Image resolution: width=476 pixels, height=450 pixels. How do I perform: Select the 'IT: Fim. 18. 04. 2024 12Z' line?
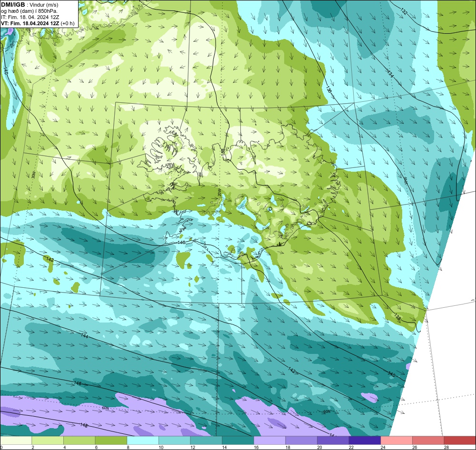tap(30, 17)
